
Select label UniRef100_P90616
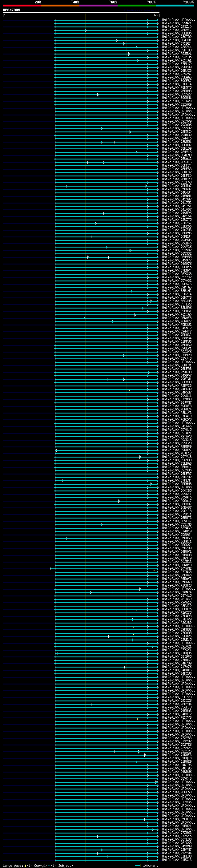pos(177,603)
